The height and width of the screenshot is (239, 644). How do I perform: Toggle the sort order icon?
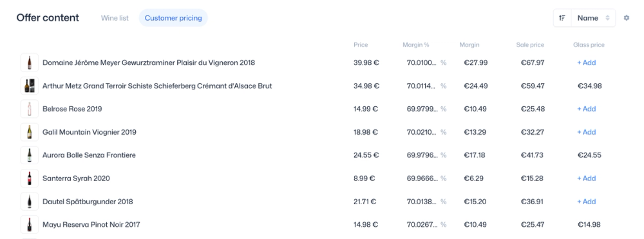pyautogui.click(x=562, y=18)
